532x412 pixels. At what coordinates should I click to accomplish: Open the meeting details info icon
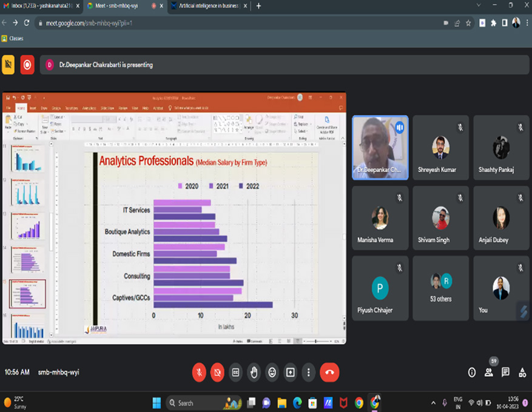pyautogui.click(x=471, y=372)
